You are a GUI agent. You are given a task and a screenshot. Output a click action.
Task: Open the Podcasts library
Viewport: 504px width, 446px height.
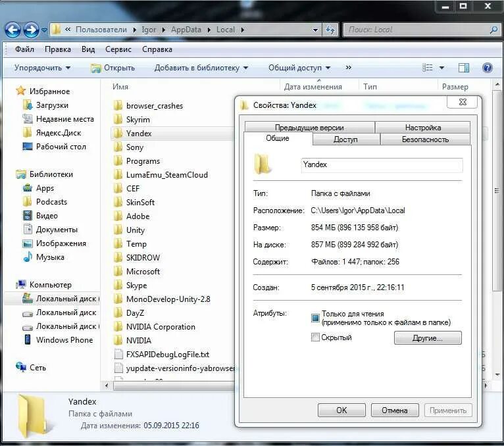tap(51, 202)
